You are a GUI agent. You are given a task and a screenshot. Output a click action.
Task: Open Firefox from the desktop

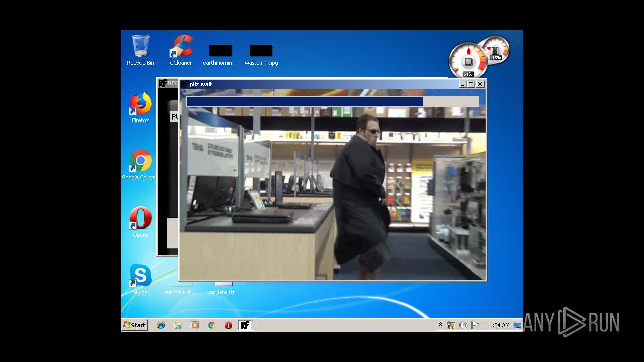pyautogui.click(x=140, y=107)
